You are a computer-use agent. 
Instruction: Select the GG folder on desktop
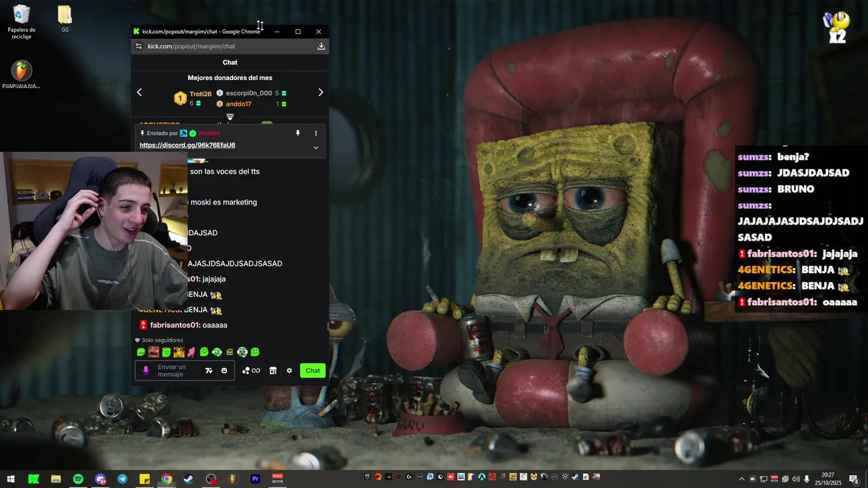pyautogui.click(x=65, y=18)
